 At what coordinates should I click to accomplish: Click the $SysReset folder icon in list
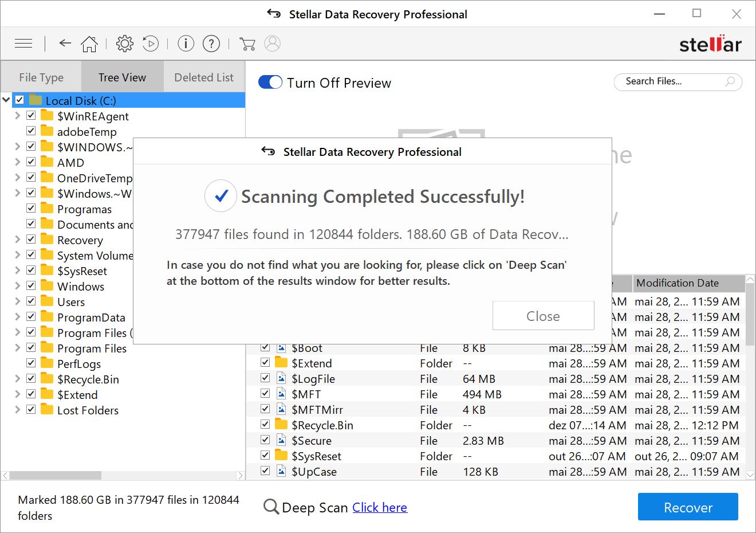281,456
